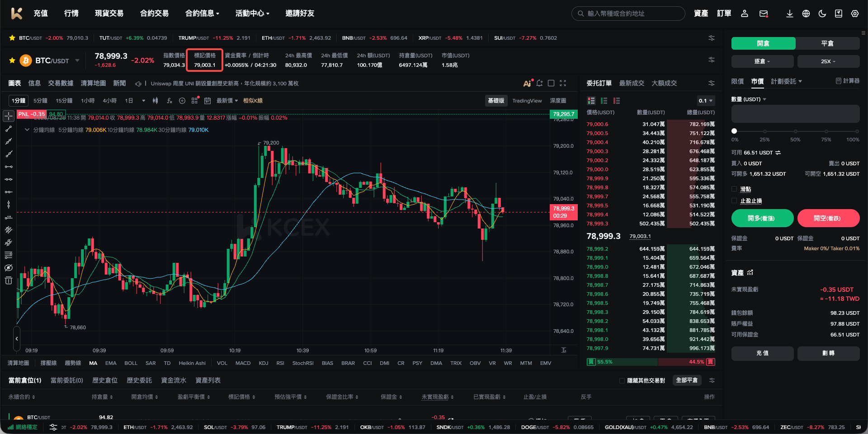Switch to the 歷史倉位 tab
868x434 pixels.
[x=105, y=380]
